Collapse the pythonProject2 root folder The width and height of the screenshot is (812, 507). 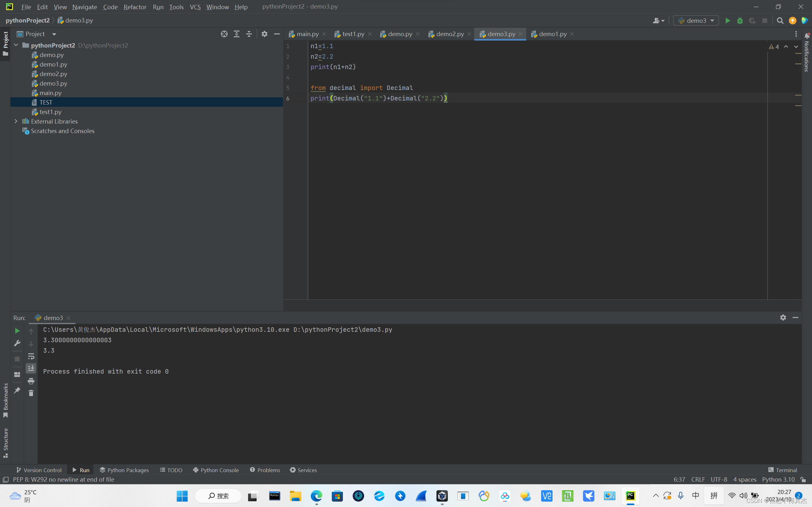16,45
